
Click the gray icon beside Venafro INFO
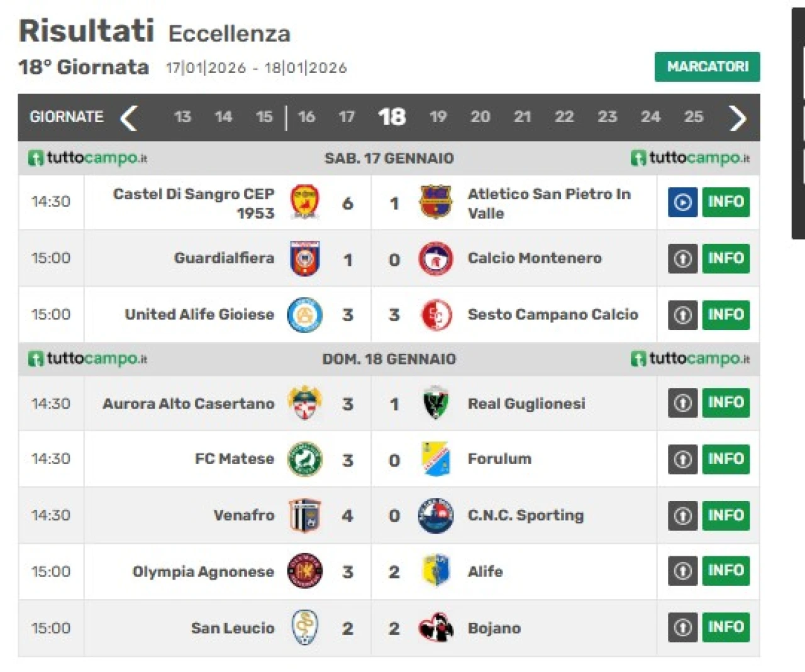[682, 515]
